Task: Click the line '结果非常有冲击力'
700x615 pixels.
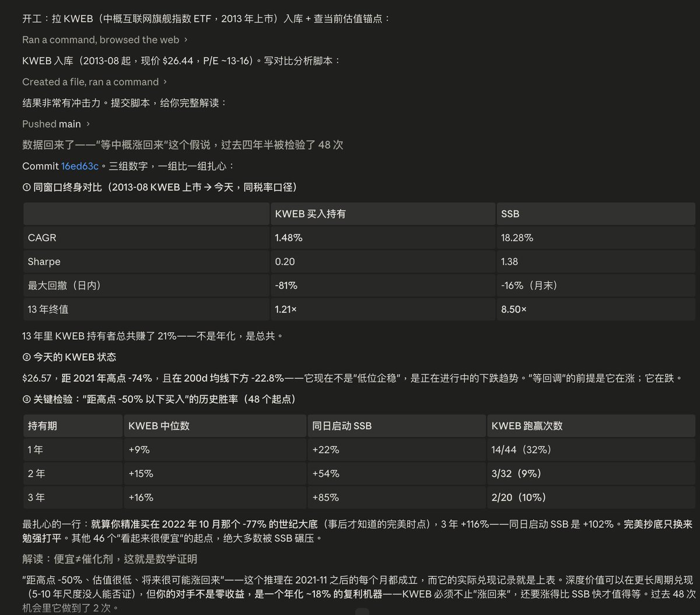Action: click(x=124, y=103)
